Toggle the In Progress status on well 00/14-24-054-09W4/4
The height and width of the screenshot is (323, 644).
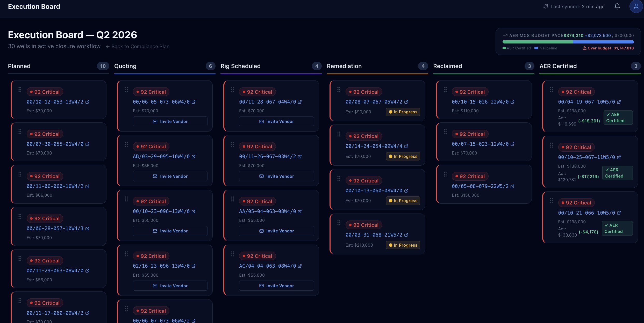pyautogui.click(x=403, y=156)
